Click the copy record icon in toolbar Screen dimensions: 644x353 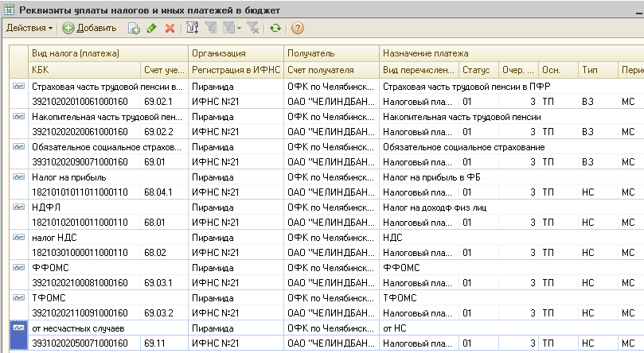point(135,28)
